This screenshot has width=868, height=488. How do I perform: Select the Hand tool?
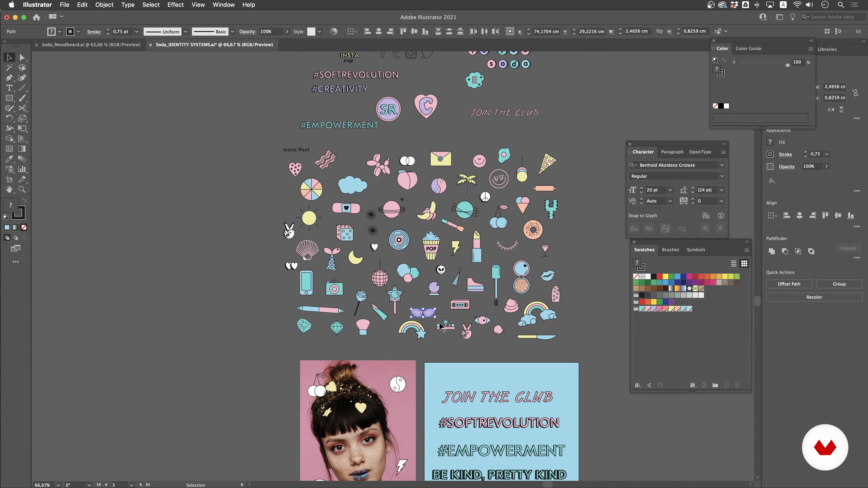(9, 189)
